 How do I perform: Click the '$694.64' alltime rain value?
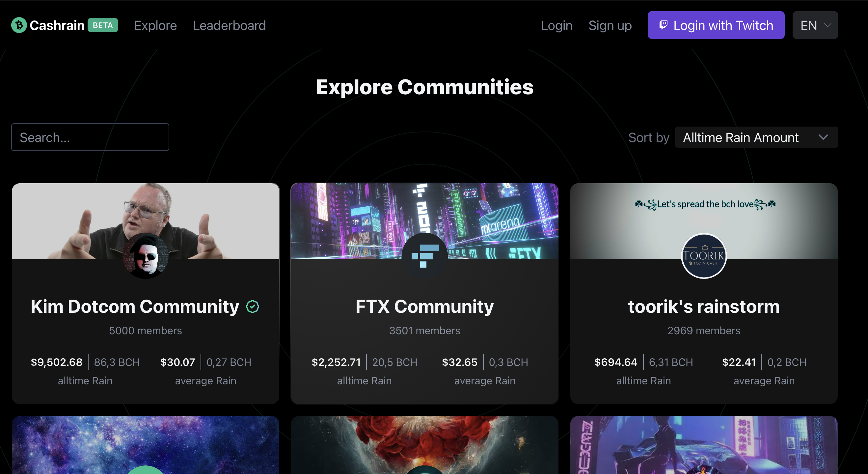[616, 362]
